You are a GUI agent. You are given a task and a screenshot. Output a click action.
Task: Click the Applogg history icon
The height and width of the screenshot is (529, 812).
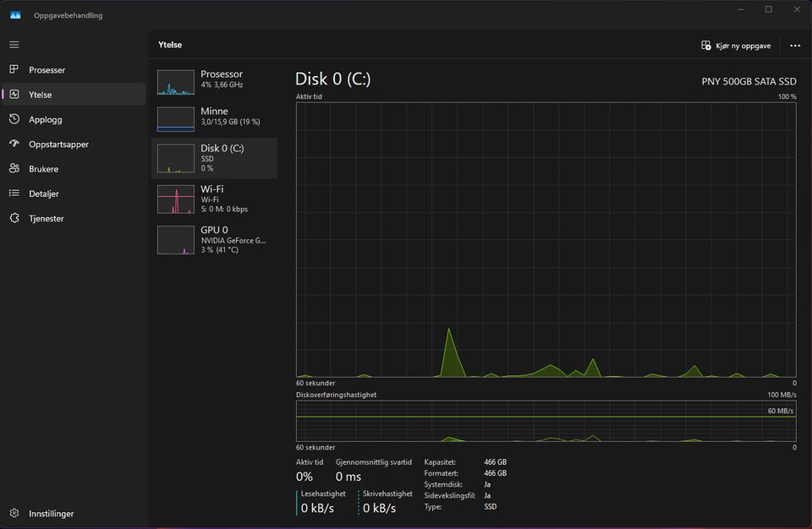pyautogui.click(x=14, y=119)
